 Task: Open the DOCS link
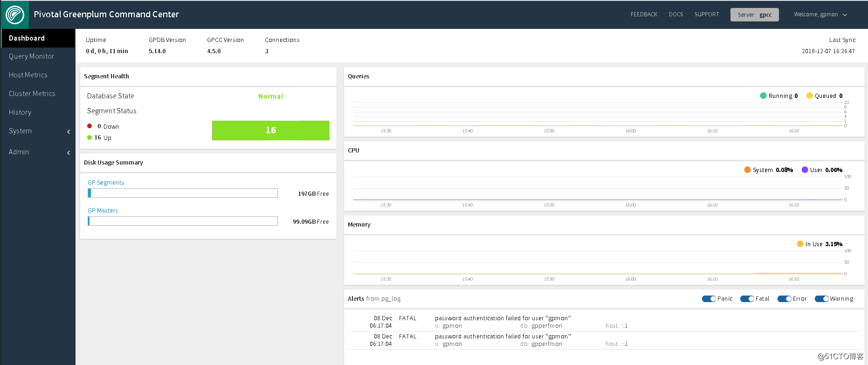click(676, 14)
